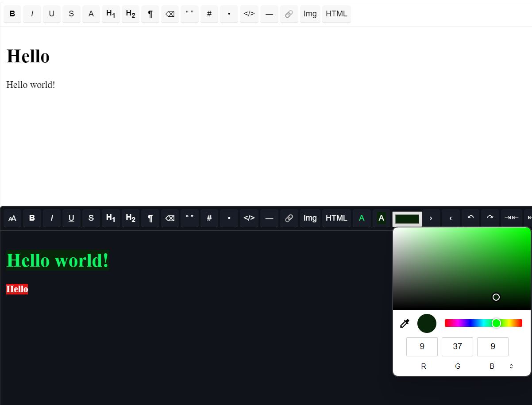Screen dimensions: 532x405
Task: Insert code block with the top light toolbar '</>' icon
Action: point(249,14)
